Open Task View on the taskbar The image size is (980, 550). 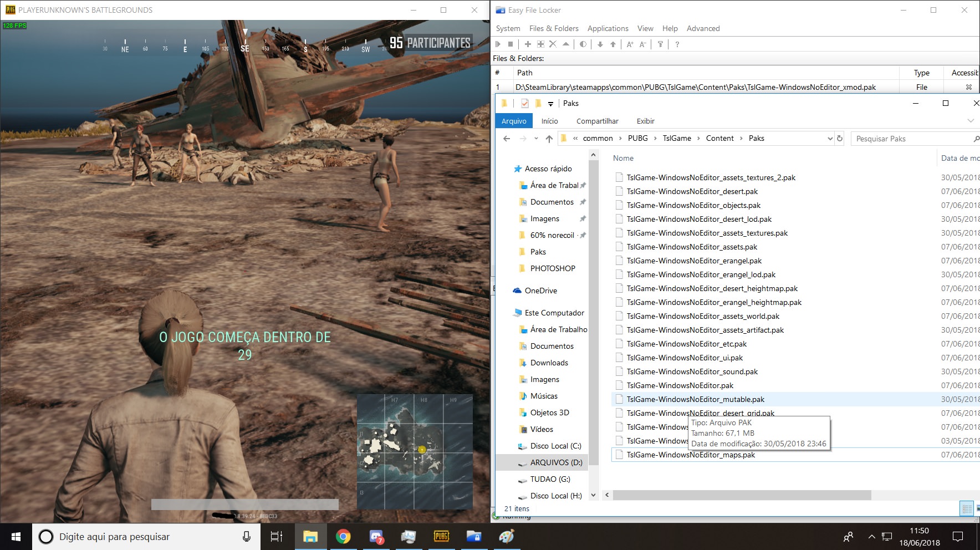(276, 536)
